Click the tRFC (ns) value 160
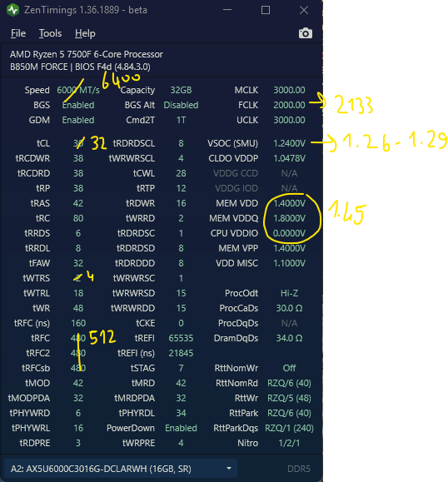The height and width of the screenshot is (482, 448). 78,323
